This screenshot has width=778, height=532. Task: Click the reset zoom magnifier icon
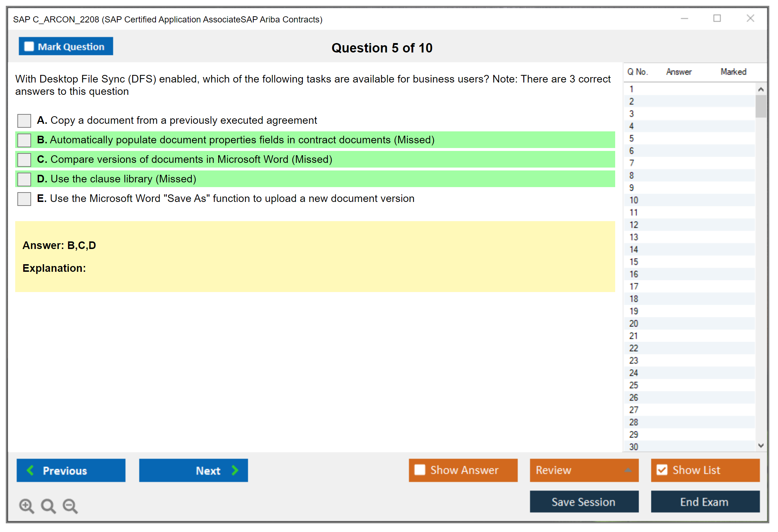(x=48, y=506)
